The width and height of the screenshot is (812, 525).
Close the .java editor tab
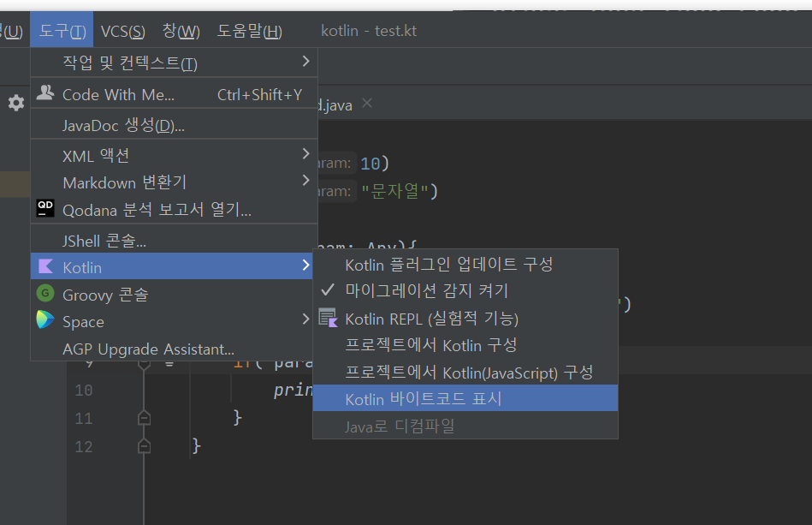coord(367,103)
